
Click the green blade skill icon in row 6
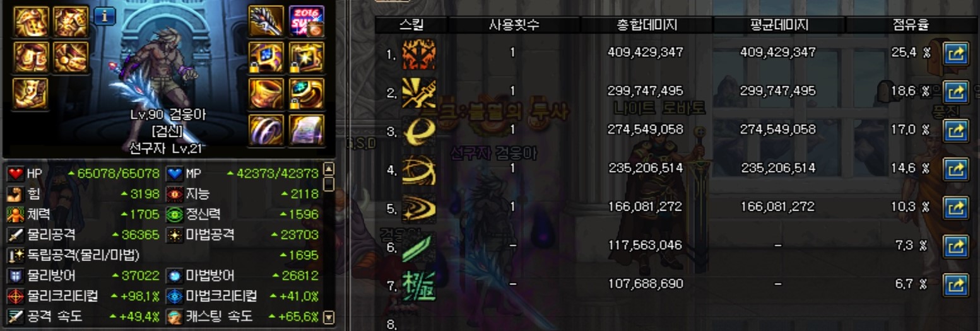[x=419, y=247]
